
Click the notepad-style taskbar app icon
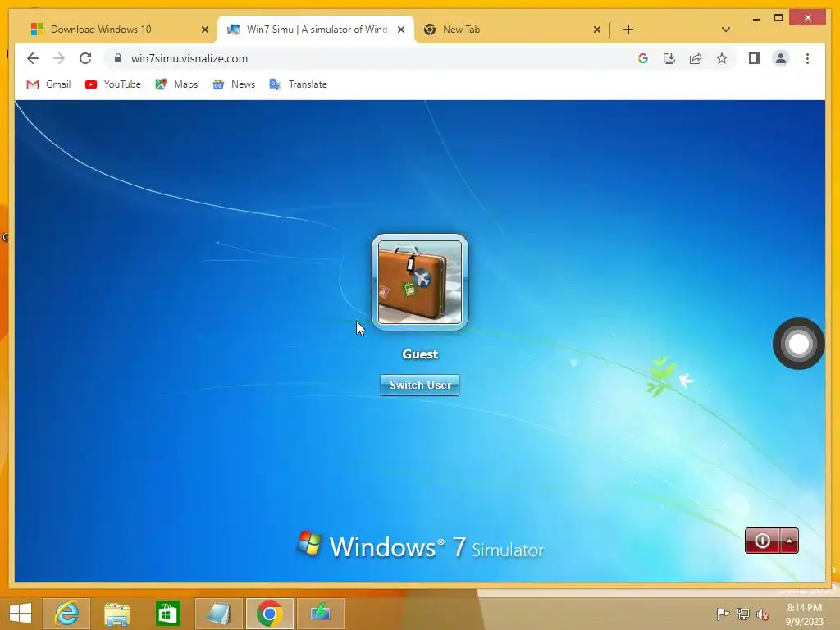[x=218, y=614]
